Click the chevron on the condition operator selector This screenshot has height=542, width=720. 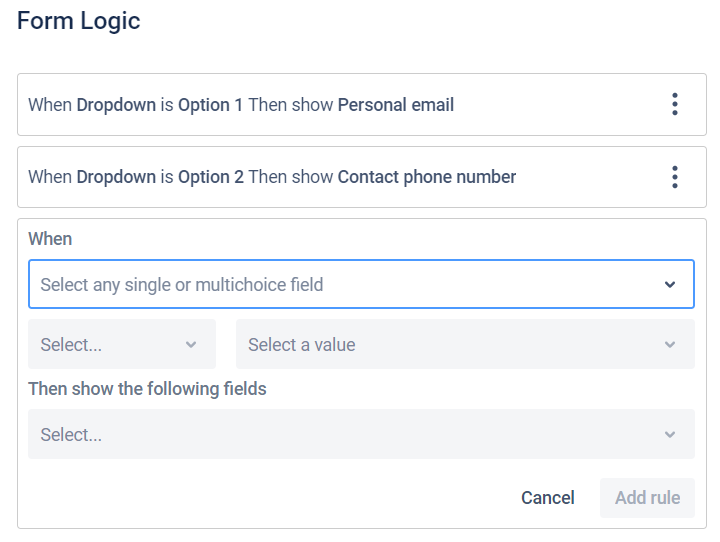pos(191,345)
